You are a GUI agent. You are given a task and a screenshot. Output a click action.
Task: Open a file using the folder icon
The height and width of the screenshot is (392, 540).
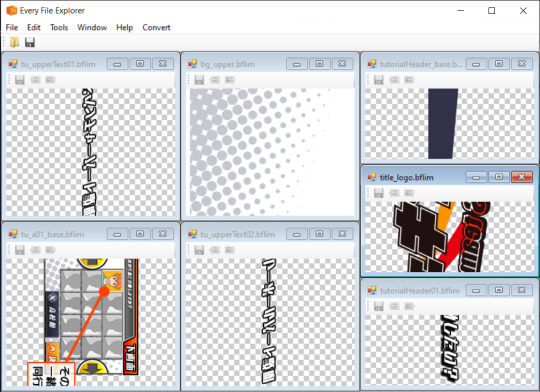14,42
